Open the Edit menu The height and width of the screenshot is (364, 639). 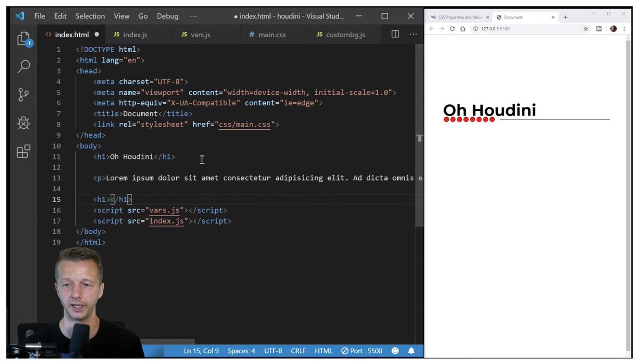click(60, 16)
